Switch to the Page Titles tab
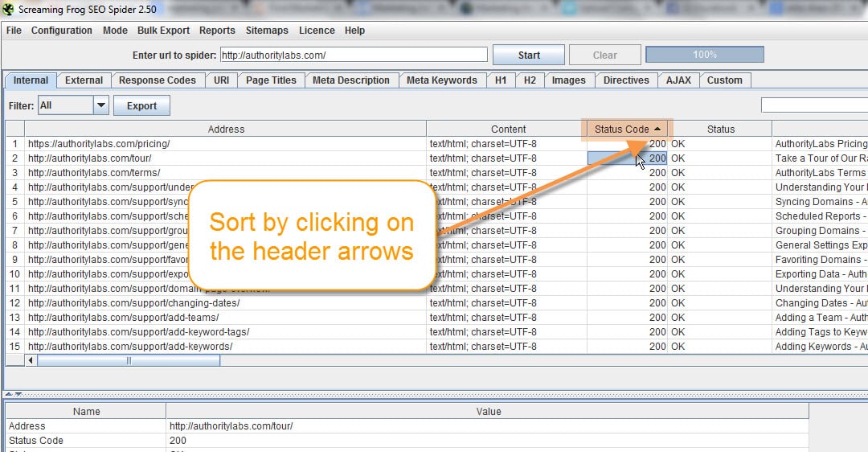868x452 pixels. [x=272, y=80]
